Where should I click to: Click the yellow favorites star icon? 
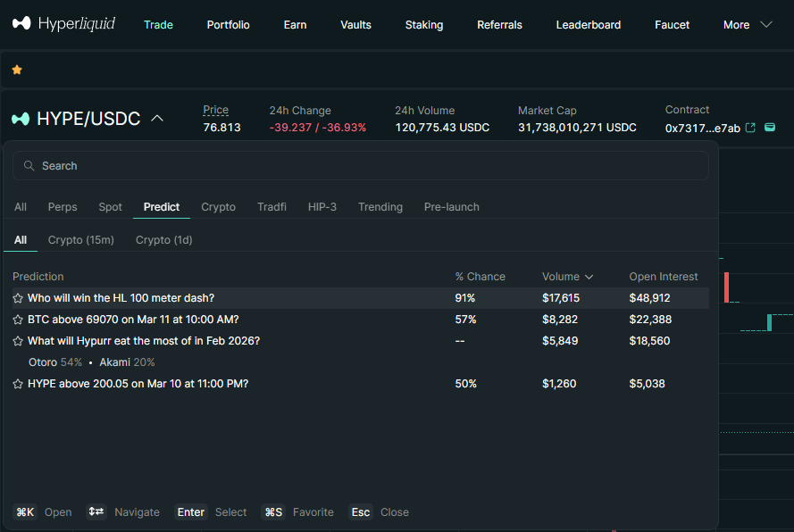coord(17,70)
